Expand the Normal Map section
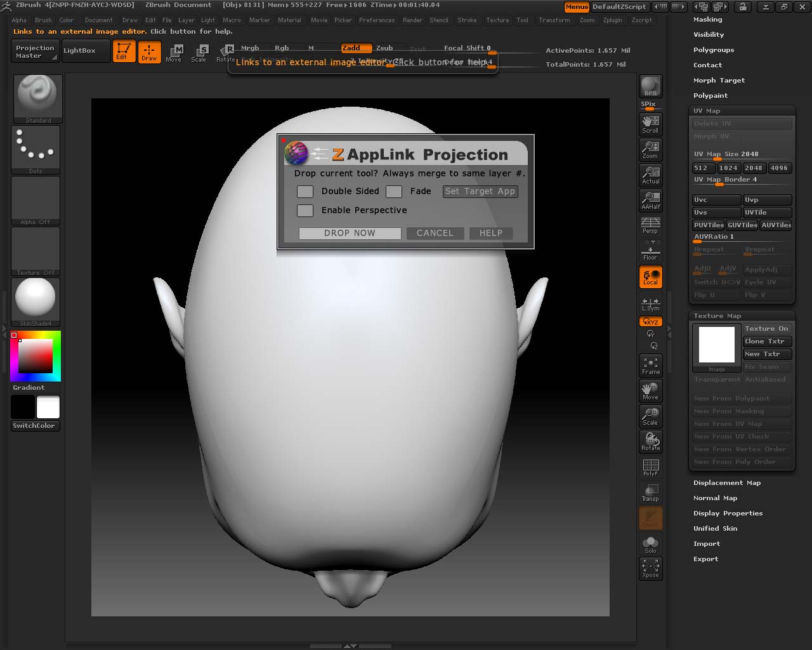 point(715,498)
